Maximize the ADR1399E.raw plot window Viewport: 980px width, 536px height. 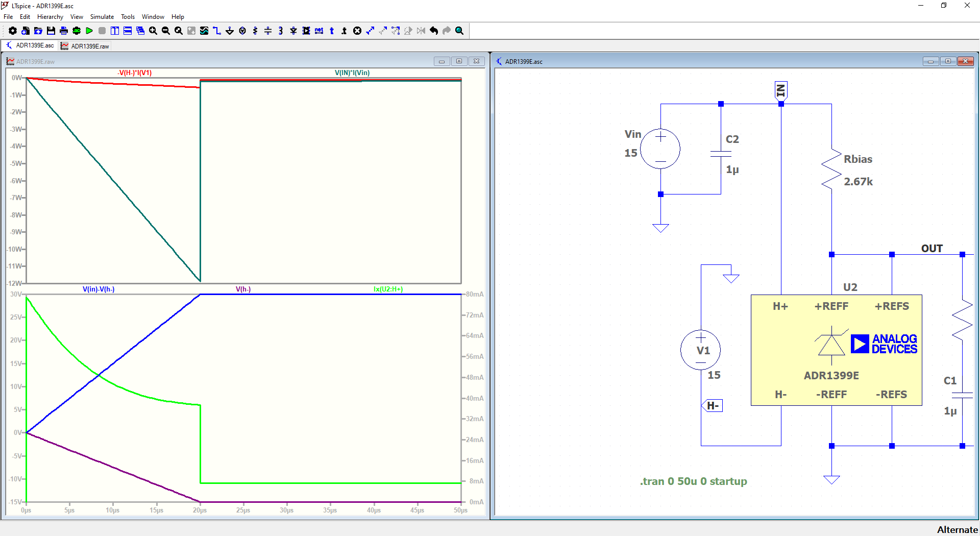(459, 61)
